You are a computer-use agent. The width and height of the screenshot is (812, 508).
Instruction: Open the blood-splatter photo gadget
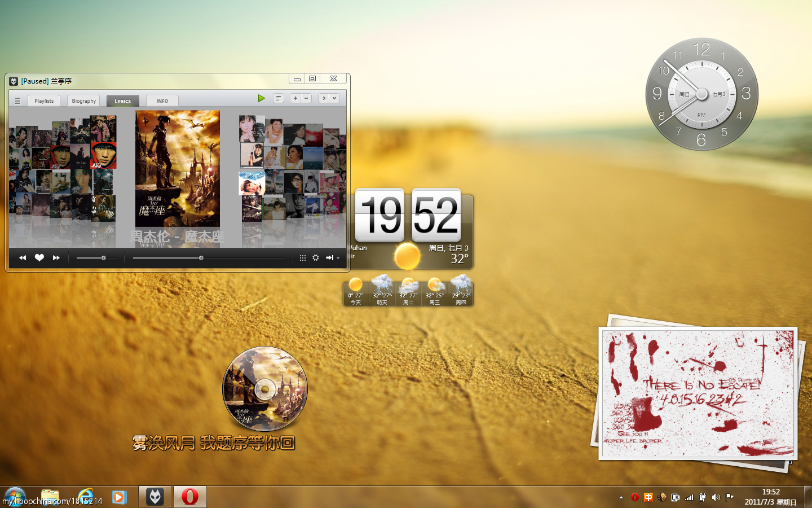pyautogui.click(x=698, y=393)
